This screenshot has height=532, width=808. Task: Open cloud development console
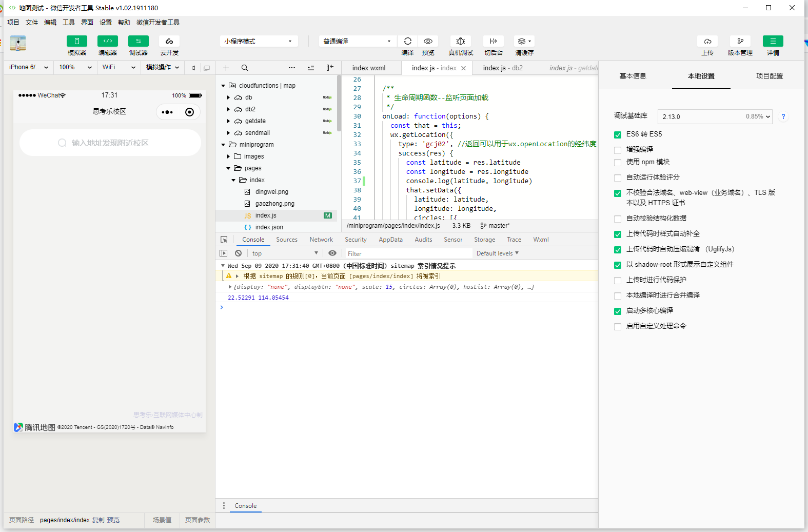[169, 41]
